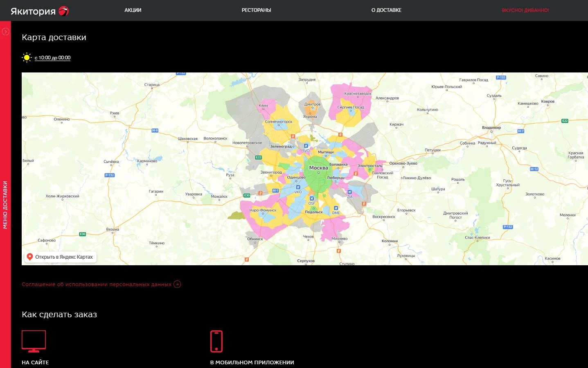Click Владимир city label on map
This screenshot has height=368, width=588.
point(491,128)
